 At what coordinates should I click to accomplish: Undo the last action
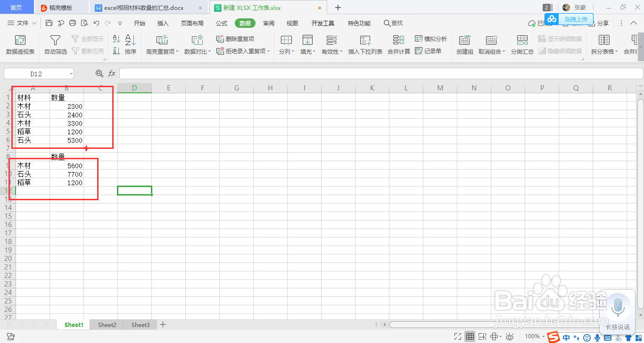pyautogui.click(x=96, y=23)
